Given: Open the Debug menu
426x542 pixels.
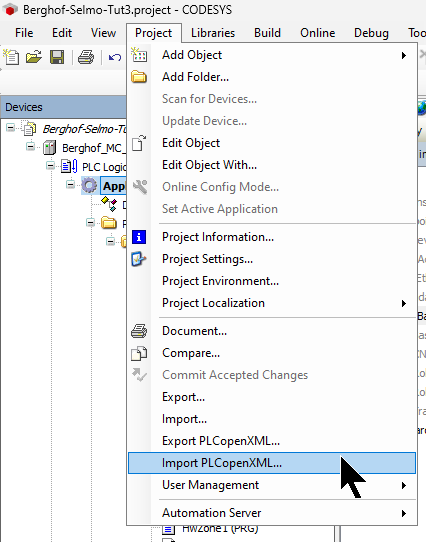Looking at the screenshot, I should [371, 33].
